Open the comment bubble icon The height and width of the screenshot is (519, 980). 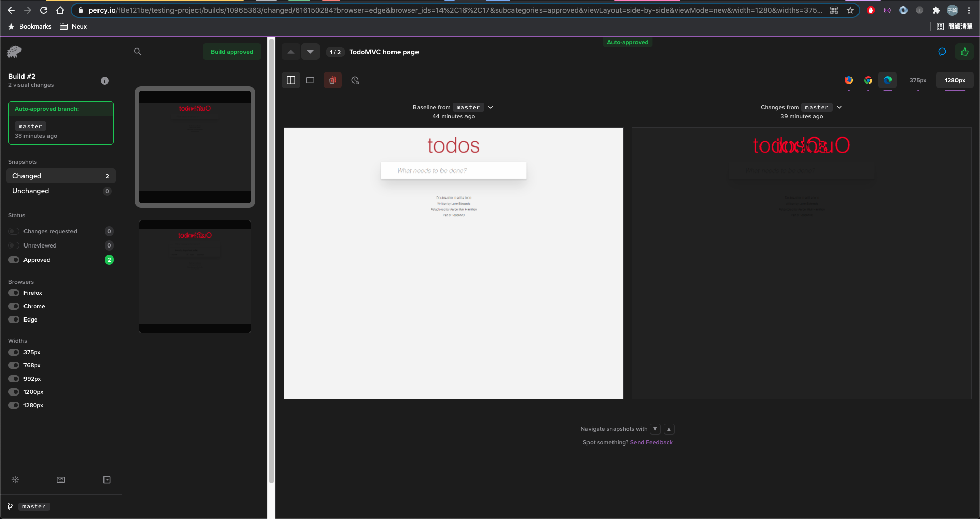(x=942, y=52)
